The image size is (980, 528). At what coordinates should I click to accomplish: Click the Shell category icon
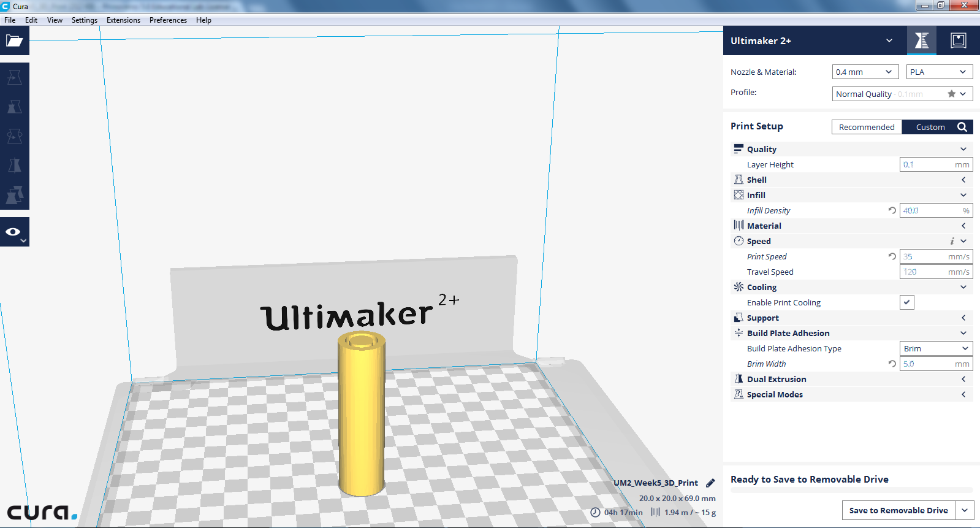pos(739,180)
